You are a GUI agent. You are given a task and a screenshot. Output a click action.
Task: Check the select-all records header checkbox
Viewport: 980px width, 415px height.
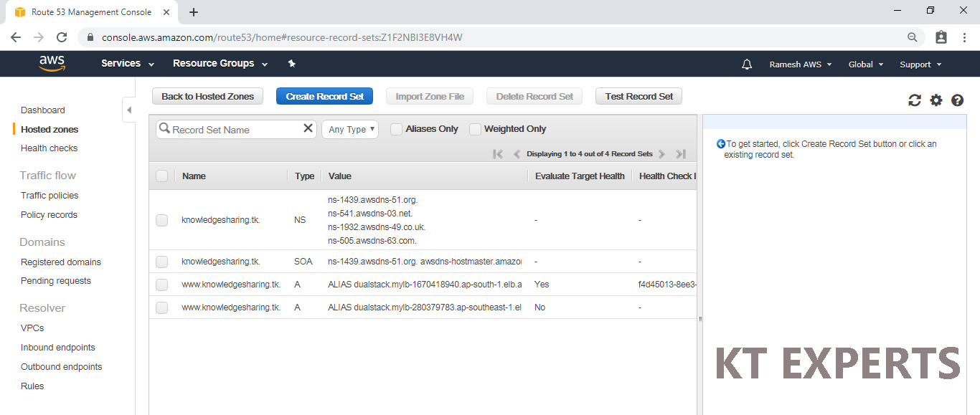pyautogui.click(x=161, y=176)
